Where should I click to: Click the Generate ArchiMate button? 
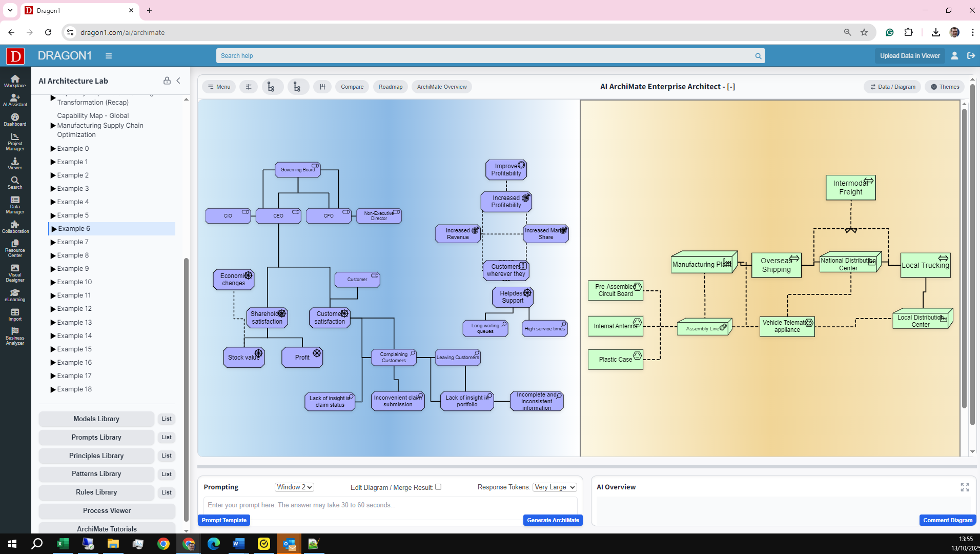[x=553, y=520]
